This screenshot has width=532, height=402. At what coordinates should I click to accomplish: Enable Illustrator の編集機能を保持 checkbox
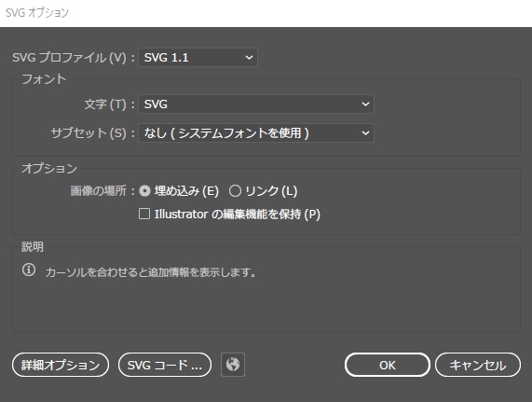click(144, 214)
